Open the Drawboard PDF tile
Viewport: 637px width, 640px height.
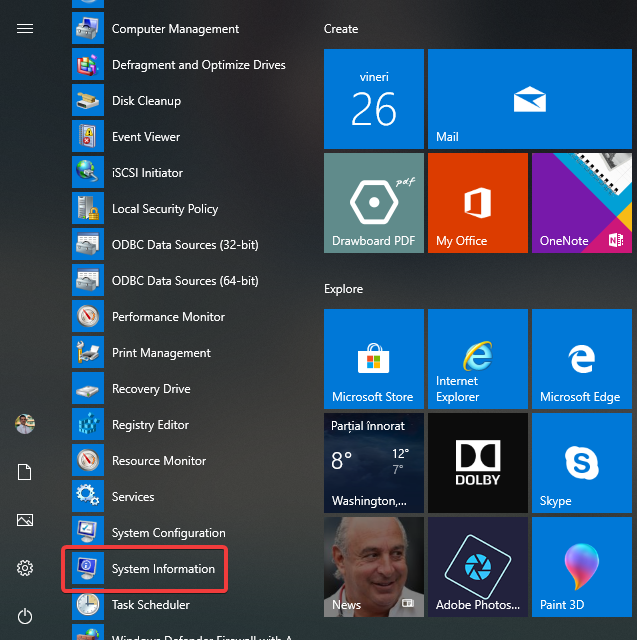(374, 203)
